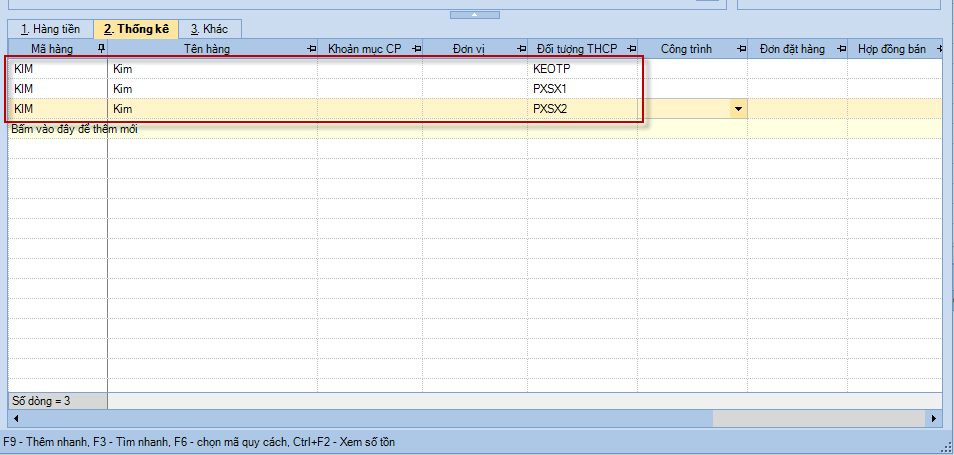954x455 pixels.
Task: Click the F9 shortcut hint status bar
Action: [199, 442]
